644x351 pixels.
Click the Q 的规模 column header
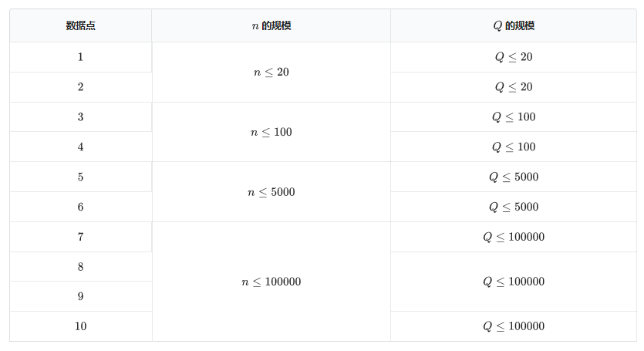[513, 25]
